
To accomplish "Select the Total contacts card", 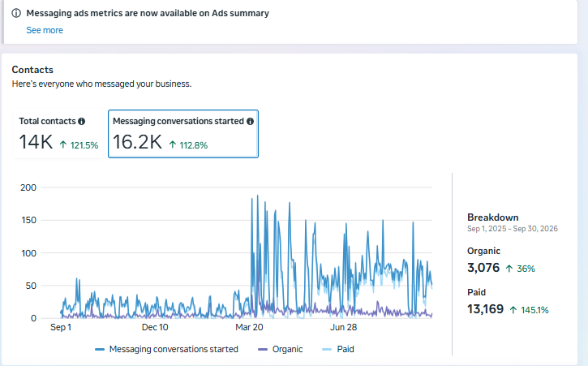I will click(x=58, y=134).
